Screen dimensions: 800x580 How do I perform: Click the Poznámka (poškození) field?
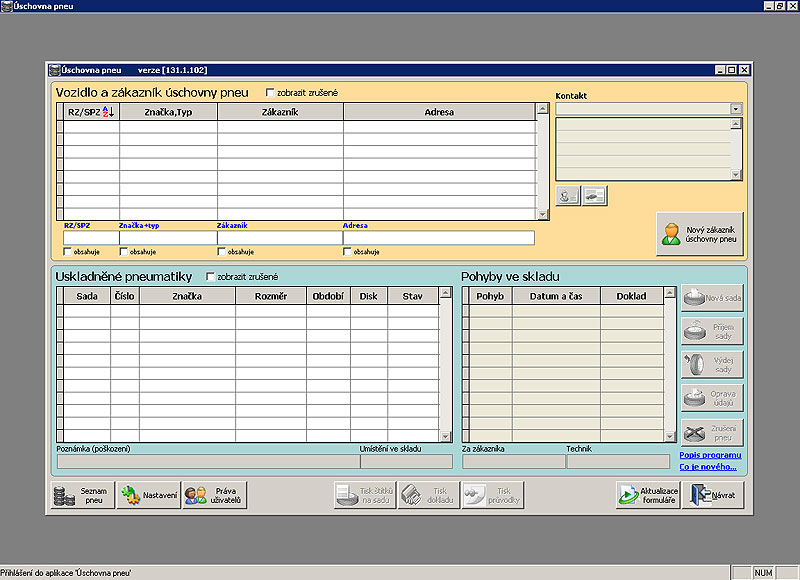pyautogui.click(x=208, y=462)
